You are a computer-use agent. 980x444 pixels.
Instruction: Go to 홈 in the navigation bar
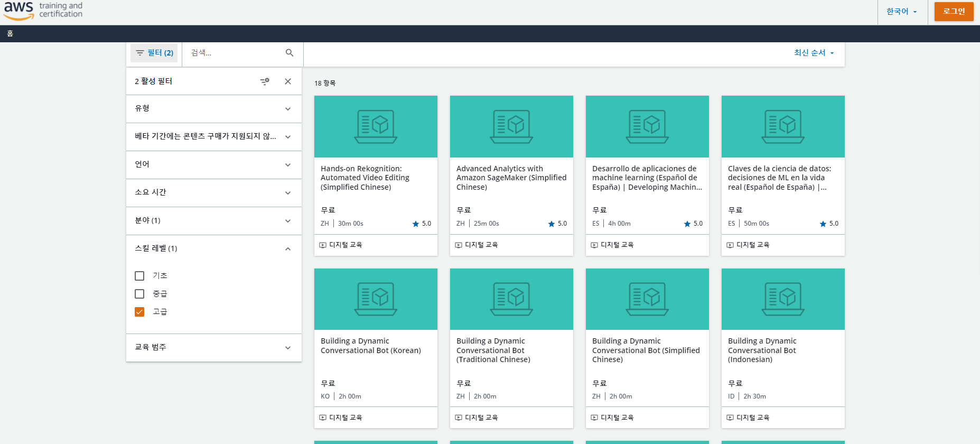(10, 33)
